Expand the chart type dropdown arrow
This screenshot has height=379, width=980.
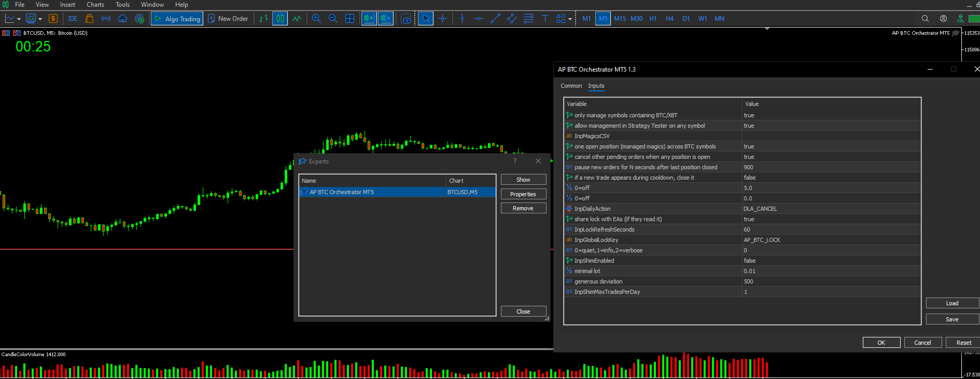(x=19, y=19)
